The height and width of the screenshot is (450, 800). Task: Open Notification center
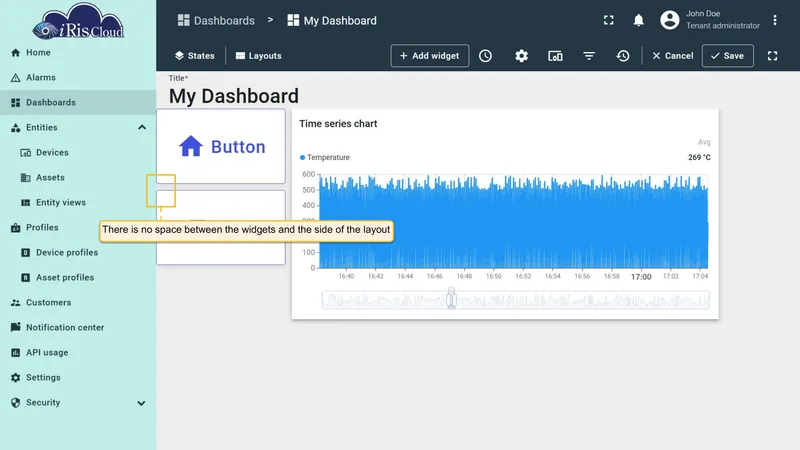(x=78, y=328)
